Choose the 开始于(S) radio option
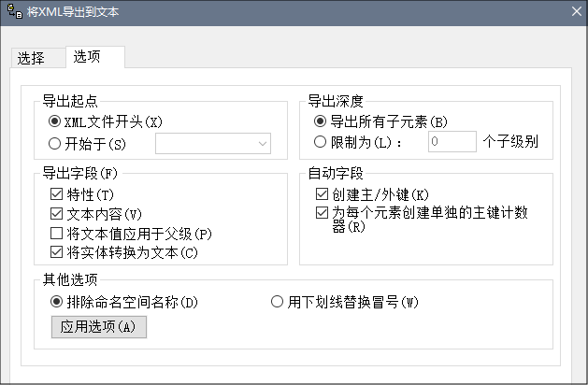This screenshot has width=588, height=385. pos(55,143)
